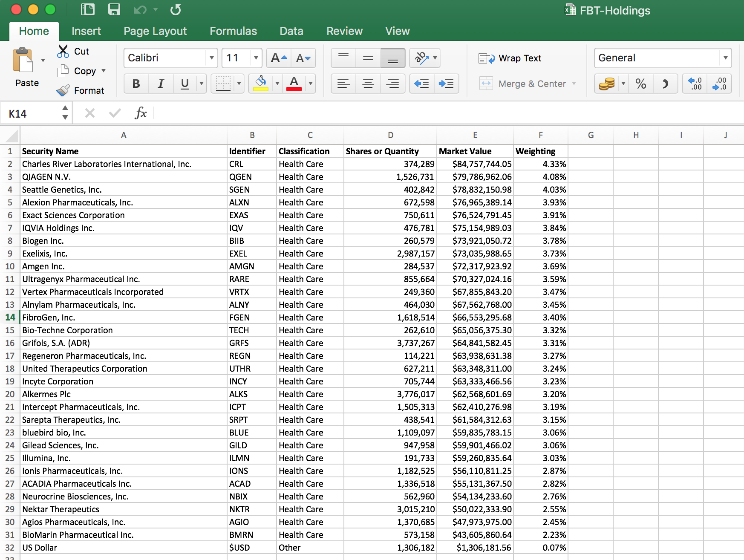This screenshot has width=744, height=560.
Task: Align text right
Action: (392, 83)
